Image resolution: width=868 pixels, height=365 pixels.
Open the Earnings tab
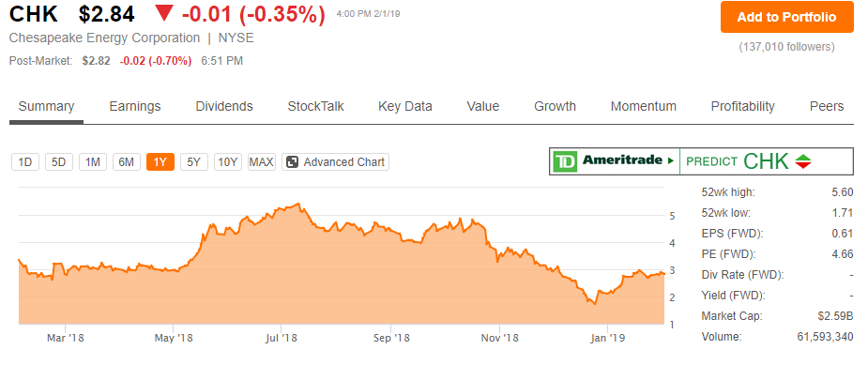tap(135, 106)
